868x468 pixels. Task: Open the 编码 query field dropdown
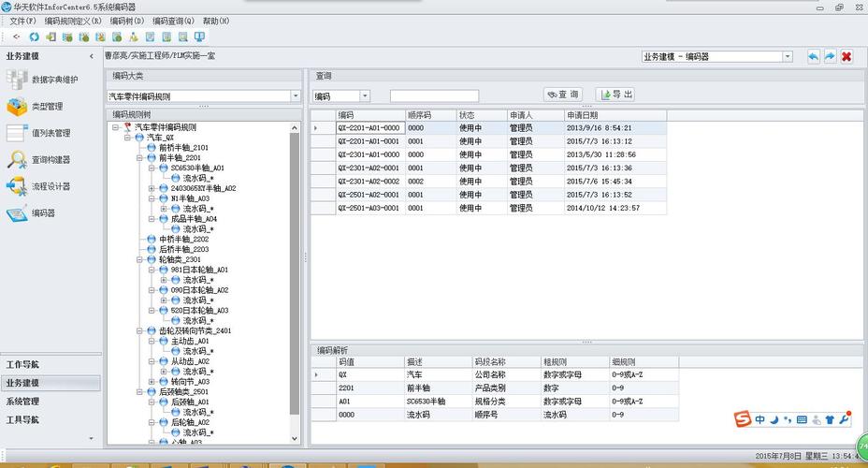pos(365,96)
